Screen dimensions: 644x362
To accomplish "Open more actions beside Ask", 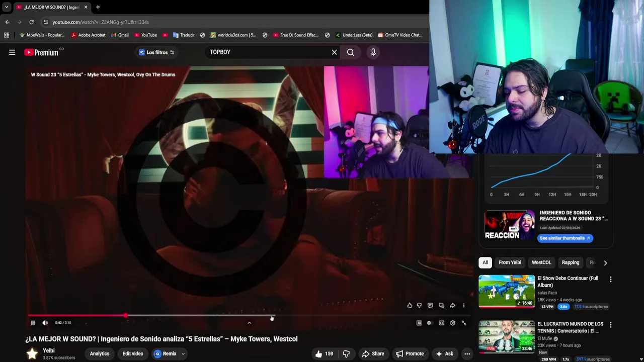I will click(467, 354).
